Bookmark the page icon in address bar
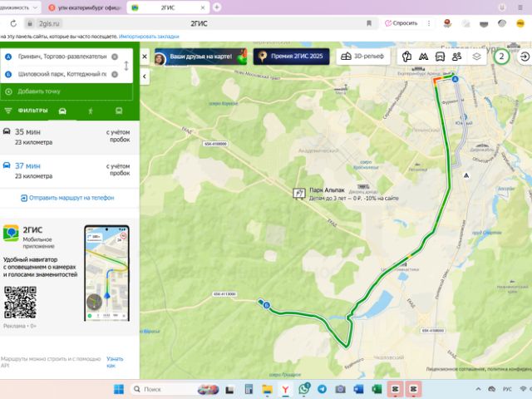This screenshot has width=532, height=399. 369,23
